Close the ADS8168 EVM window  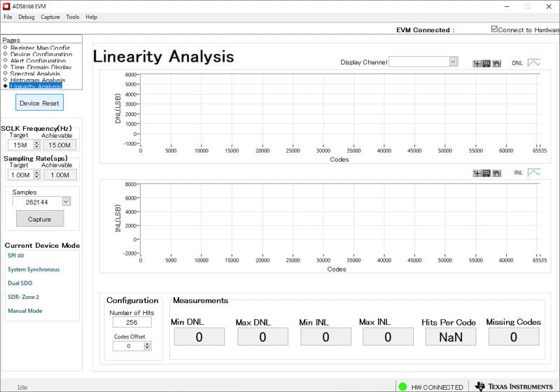[549, 6]
